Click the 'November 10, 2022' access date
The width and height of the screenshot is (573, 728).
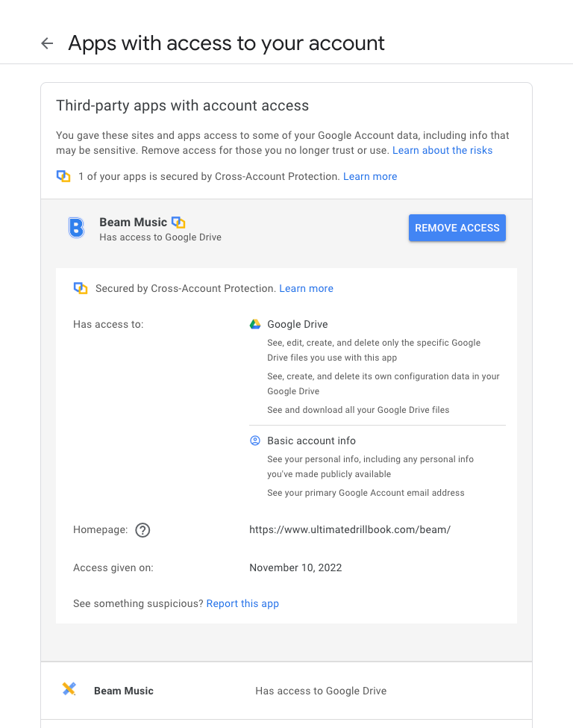click(295, 567)
